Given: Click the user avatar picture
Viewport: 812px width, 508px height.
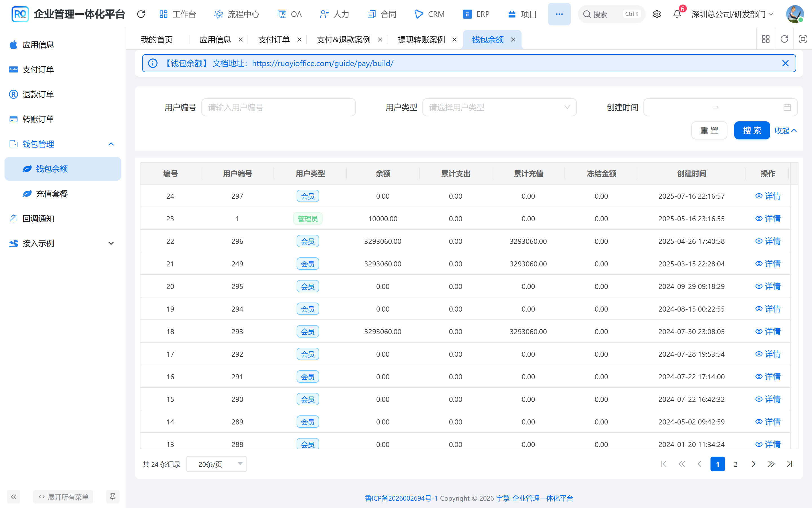Looking at the screenshot, I should pos(795,14).
